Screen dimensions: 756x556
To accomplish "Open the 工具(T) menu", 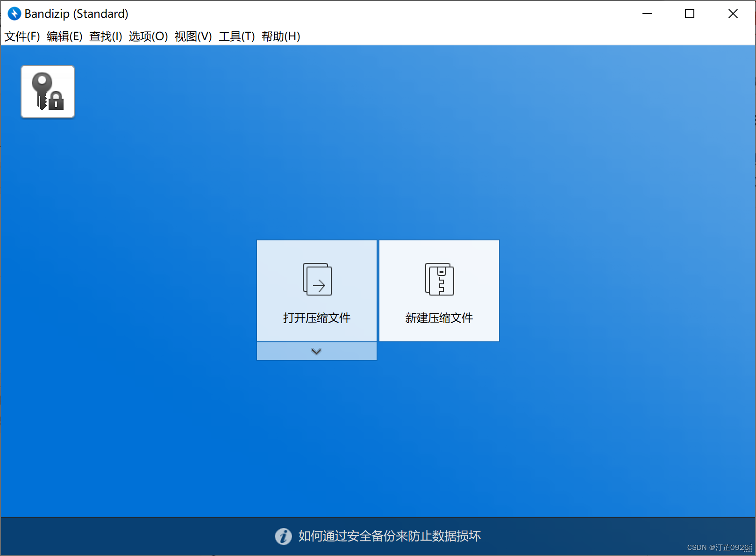I will (x=236, y=36).
